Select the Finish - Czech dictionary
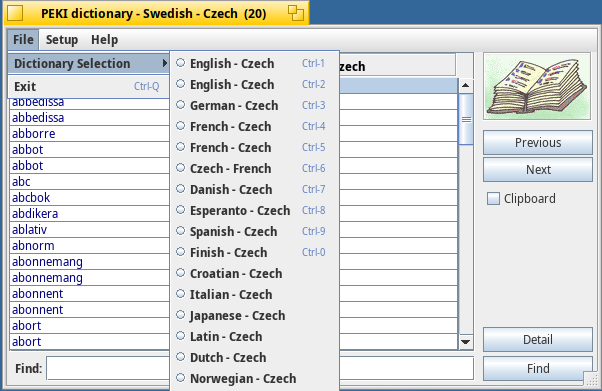Viewport: 602px width, 391px height. (x=255, y=252)
